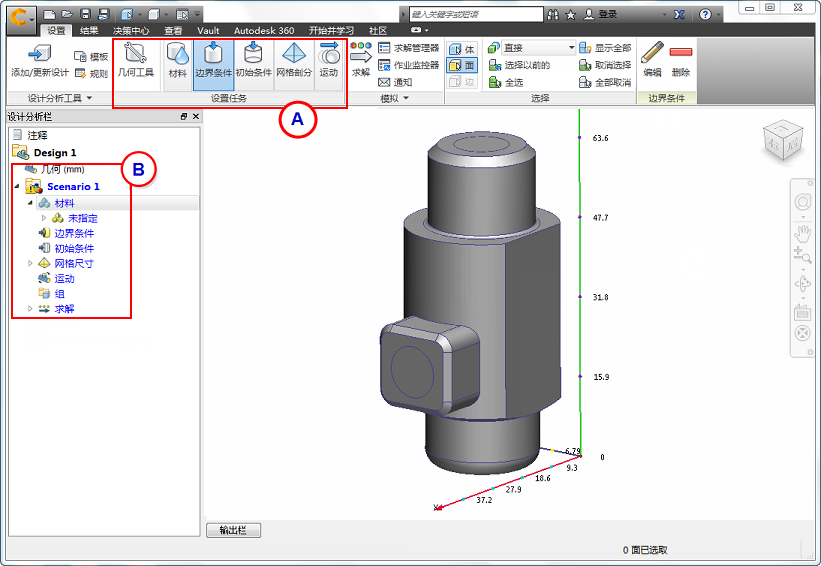Image resolution: width=821 pixels, height=566 pixels.
Task: Select 初始条件 in the tree
Action: coord(66,248)
